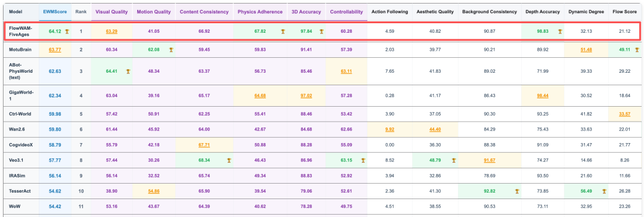Click the Background Consistency column header

pos(490,12)
